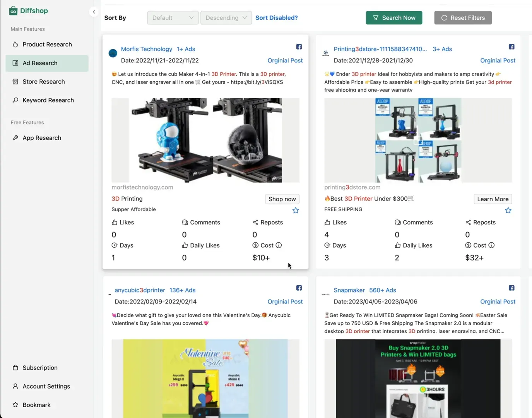532x418 pixels.
Task: Click the Free Features sidebar heading
Action: [27, 122]
